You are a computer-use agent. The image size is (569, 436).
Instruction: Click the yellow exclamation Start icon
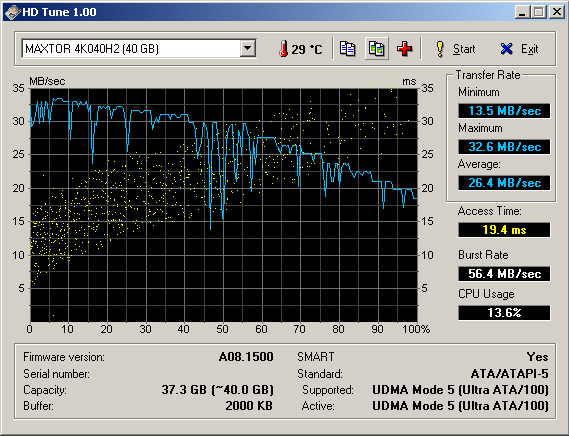pos(440,49)
